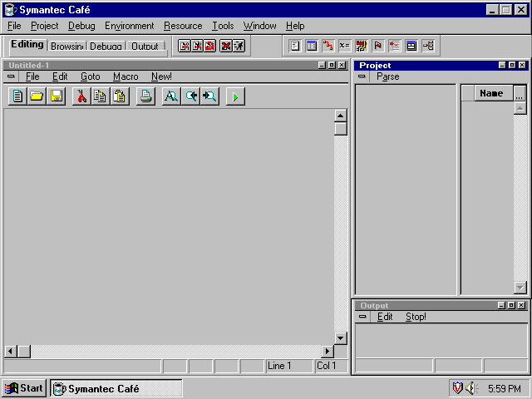The width and height of the screenshot is (532, 399).
Task: Click the red X stop build icon
Action: [x=225, y=46]
